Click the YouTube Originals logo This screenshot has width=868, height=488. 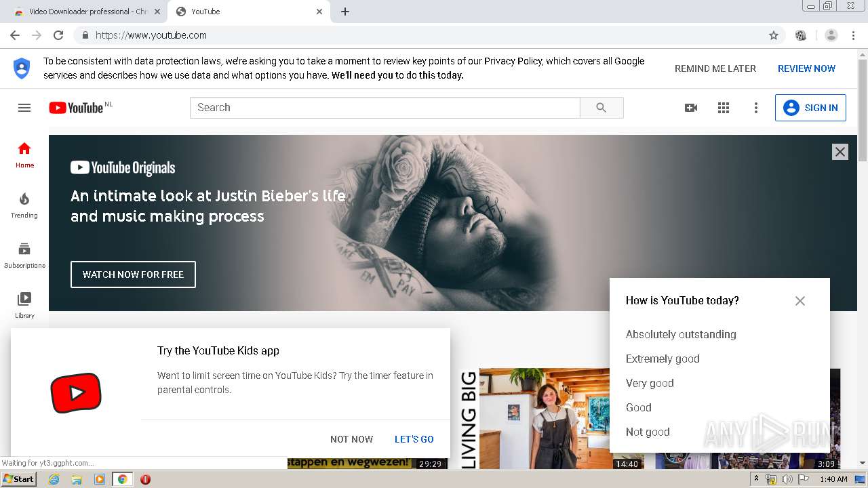pyautogui.click(x=123, y=168)
